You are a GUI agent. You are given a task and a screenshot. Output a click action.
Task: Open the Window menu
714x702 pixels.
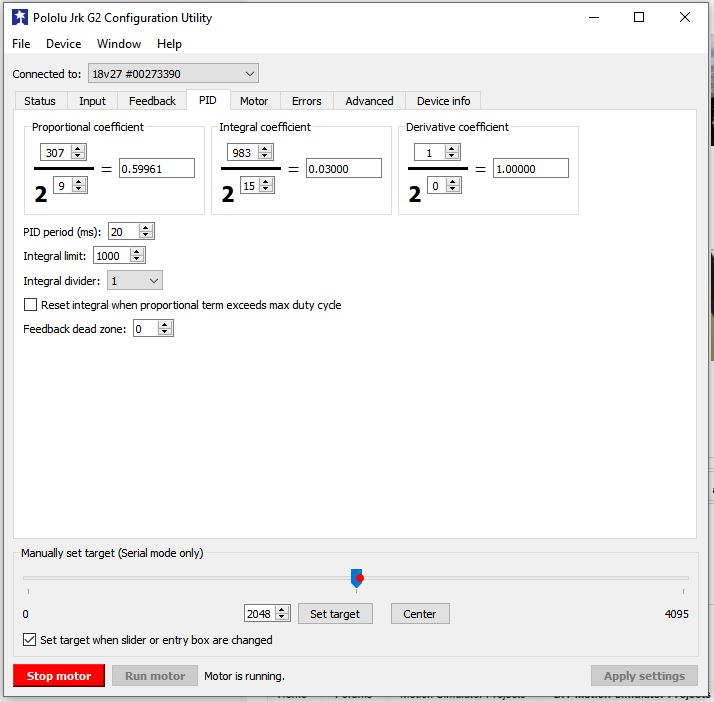(x=119, y=44)
